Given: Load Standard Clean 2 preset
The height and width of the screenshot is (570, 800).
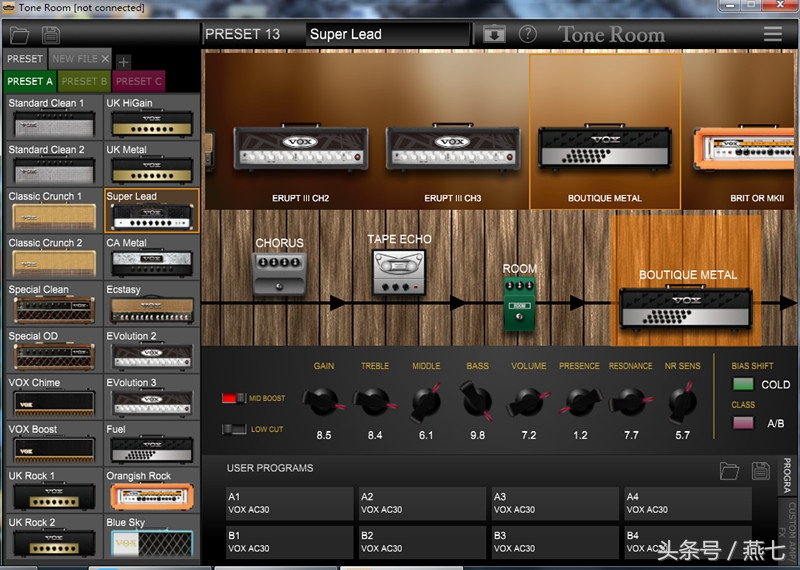Looking at the screenshot, I should [54, 164].
